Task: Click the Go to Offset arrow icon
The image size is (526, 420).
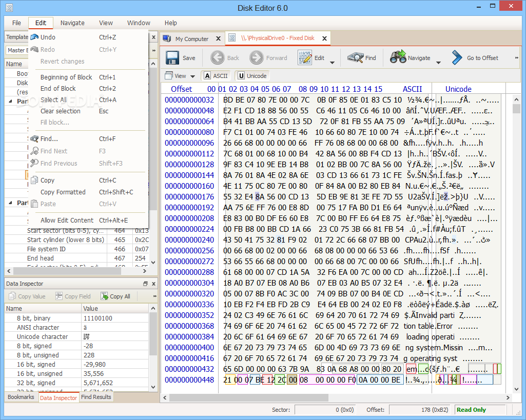Action: pos(457,57)
